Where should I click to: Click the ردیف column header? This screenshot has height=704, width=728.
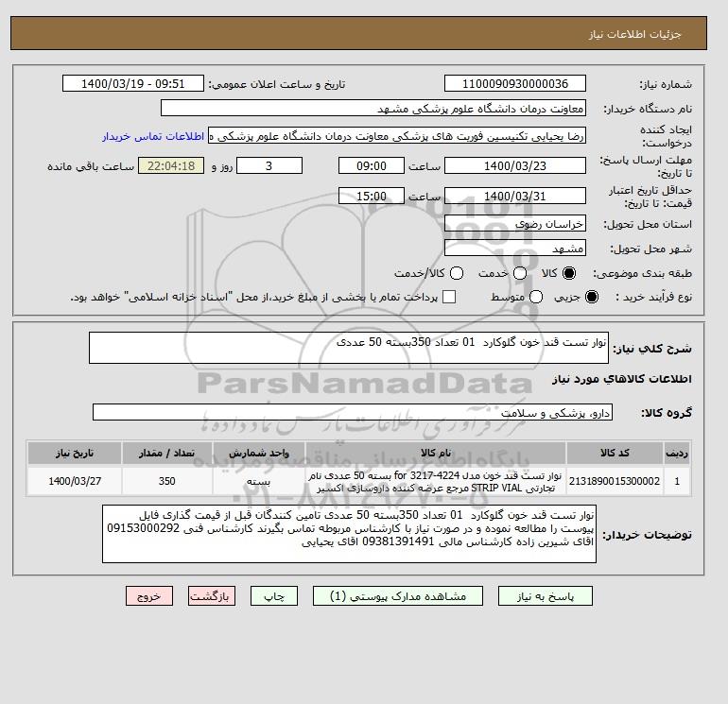pos(677,453)
